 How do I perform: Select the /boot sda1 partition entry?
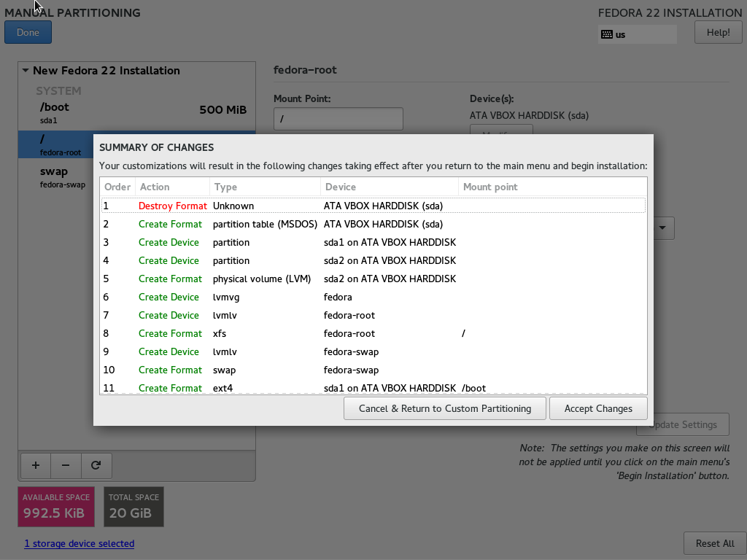[136, 112]
